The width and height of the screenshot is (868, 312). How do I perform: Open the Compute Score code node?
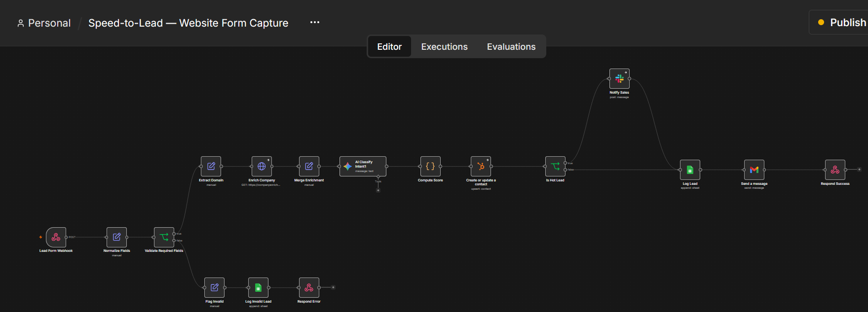pyautogui.click(x=430, y=167)
